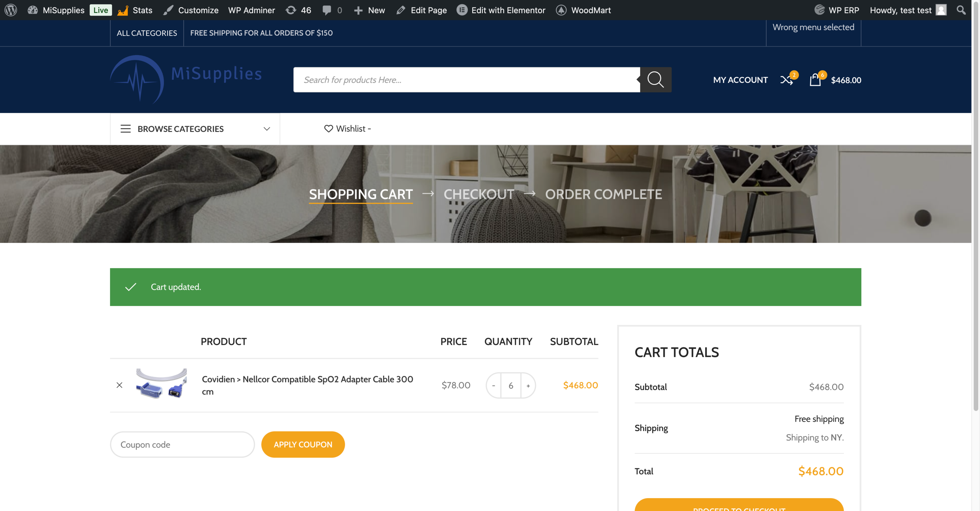This screenshot has height=511, width=980.
Task: Click the Coupon code field
Action: 182,444
